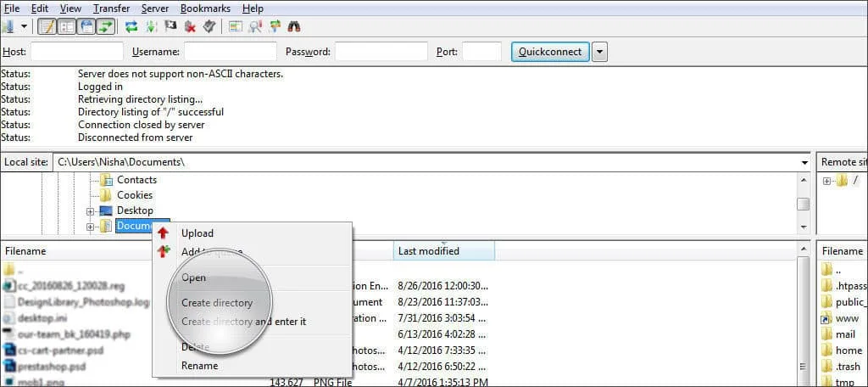The width and height of the screenshot is (868, 387).
Task: Click the Username input field
Action: click(x=231, y=52)
